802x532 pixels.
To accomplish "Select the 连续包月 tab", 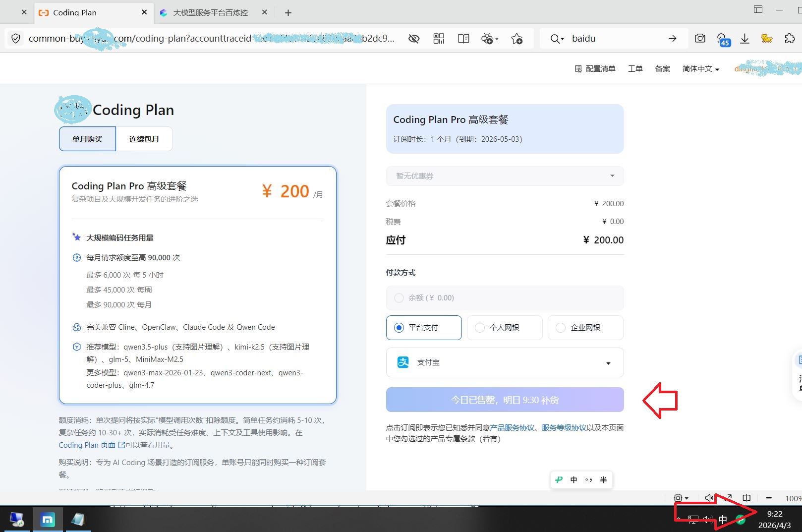I will tap(144, 139).
